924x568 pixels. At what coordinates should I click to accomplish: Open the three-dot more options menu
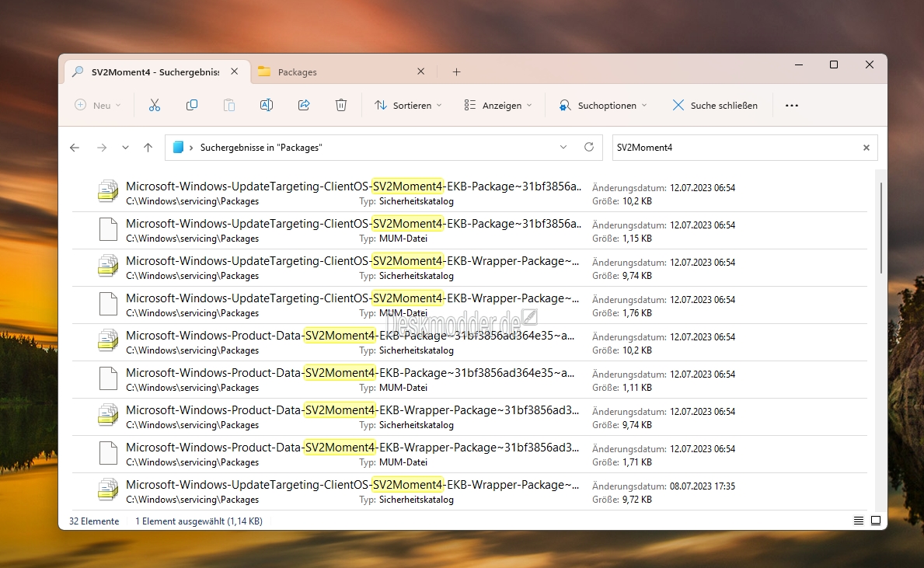click(x=792, y=106)
